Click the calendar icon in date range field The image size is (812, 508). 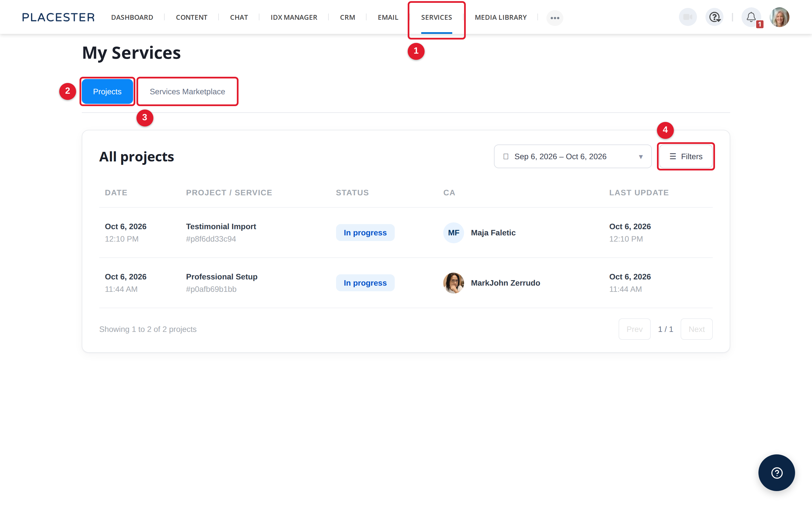(506, 157)
